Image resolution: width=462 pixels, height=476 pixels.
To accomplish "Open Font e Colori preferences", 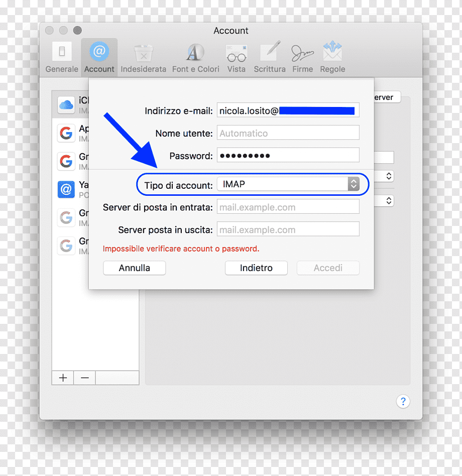I will [x=195, y=58].
